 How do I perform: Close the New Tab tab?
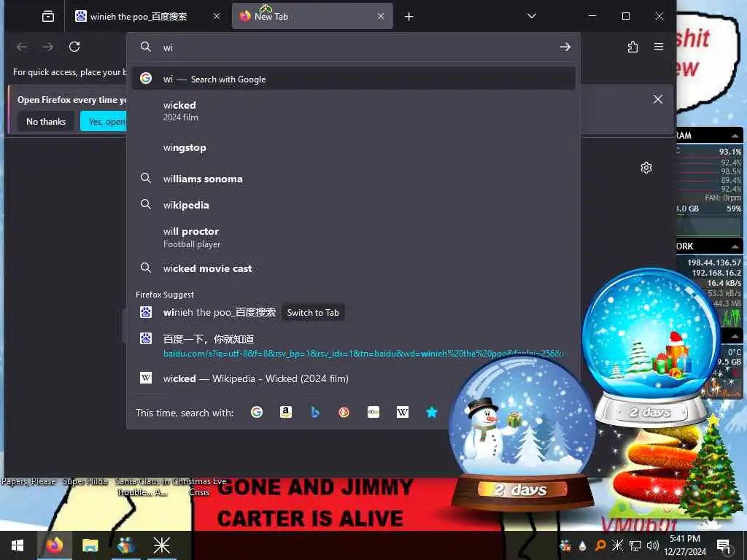[381, 16]
